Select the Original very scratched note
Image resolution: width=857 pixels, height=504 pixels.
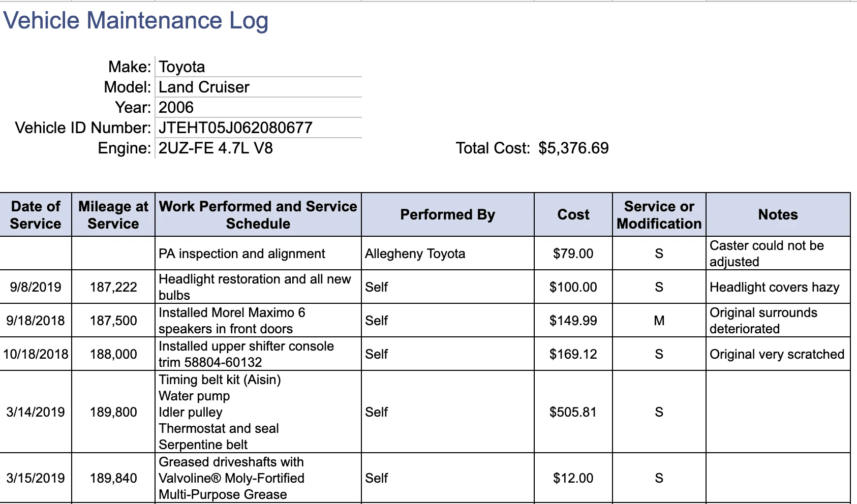[778, 354]
